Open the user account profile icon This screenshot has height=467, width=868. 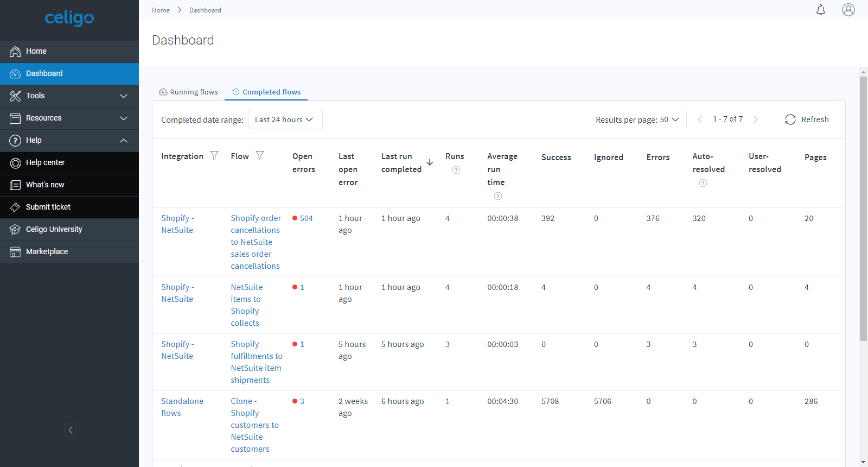(x=848, y=10)
